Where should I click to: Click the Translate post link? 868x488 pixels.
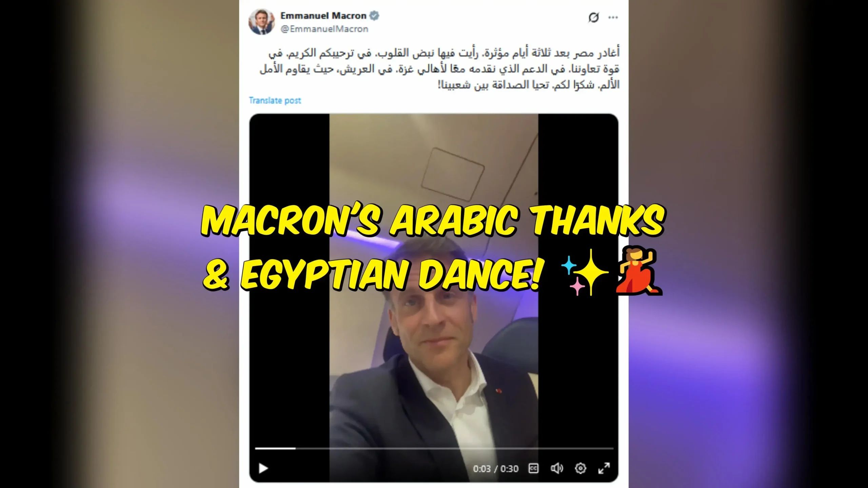(275, 100)
